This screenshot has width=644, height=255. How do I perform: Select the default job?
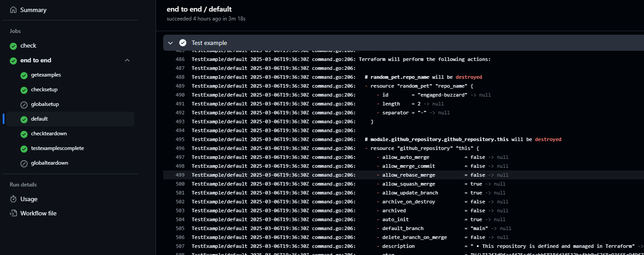[x=70, y=119]
